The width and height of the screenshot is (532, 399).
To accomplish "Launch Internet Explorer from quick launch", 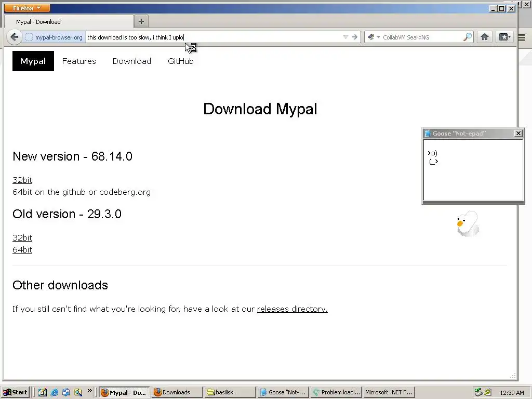I will point(54,392).
